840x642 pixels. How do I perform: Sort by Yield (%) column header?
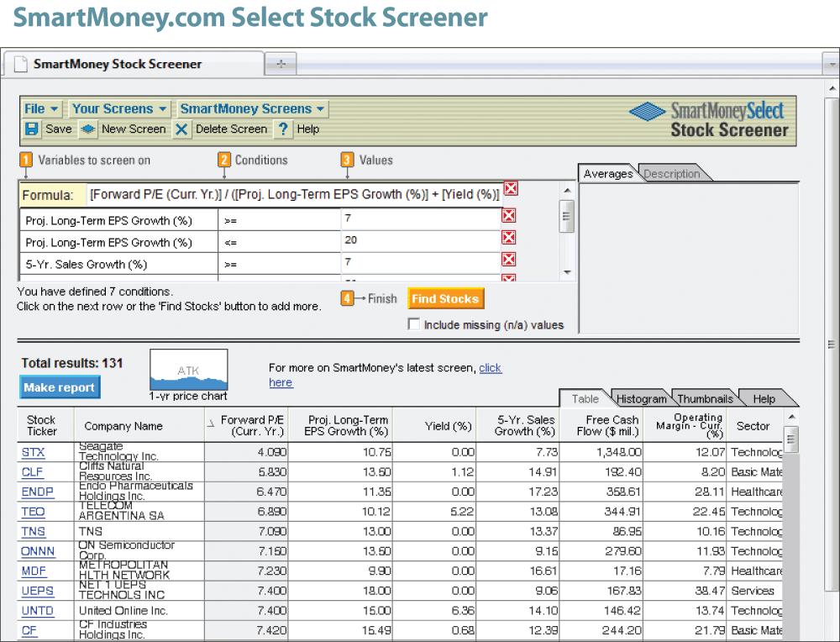point(435,426)
